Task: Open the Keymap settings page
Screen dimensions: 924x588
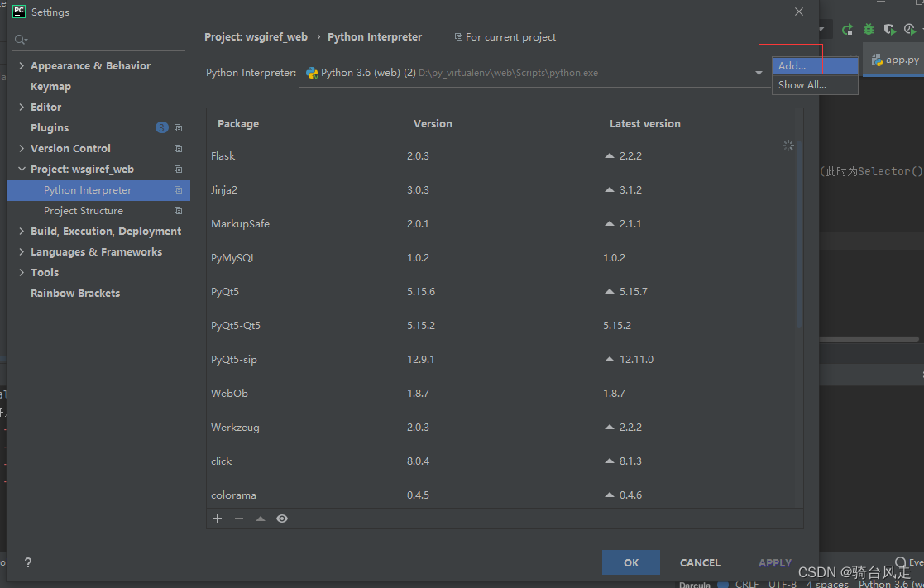Action: pyautogui.click(x=50, y=87)
